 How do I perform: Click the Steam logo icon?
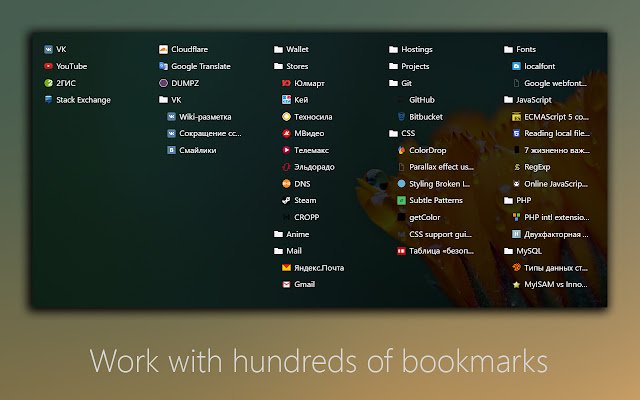(287, 200)
